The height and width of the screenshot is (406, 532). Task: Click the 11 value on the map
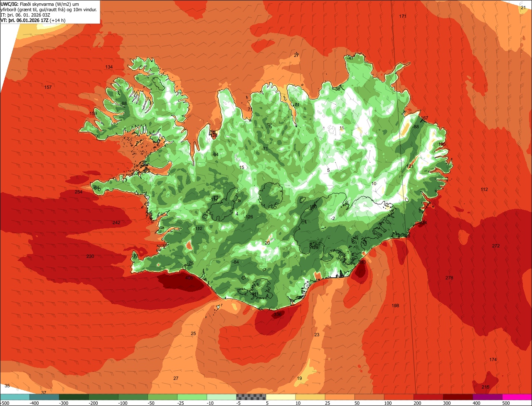342,128
